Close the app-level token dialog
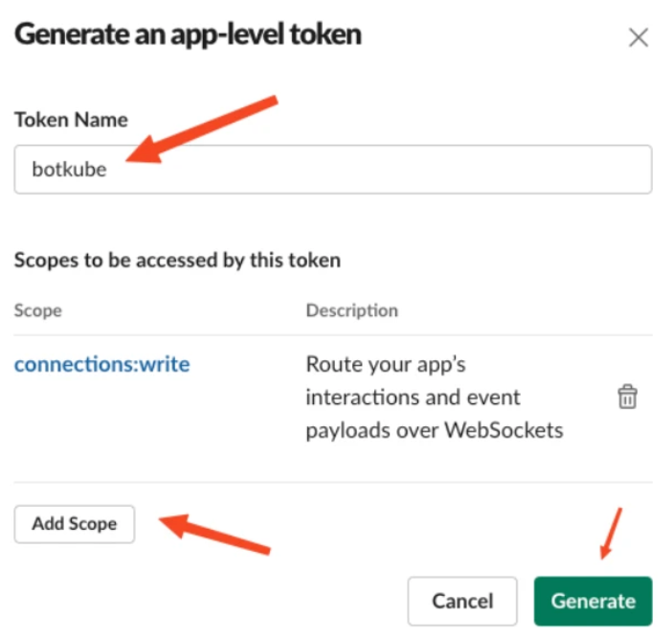The image size is (672, 638). click(638, 38)
